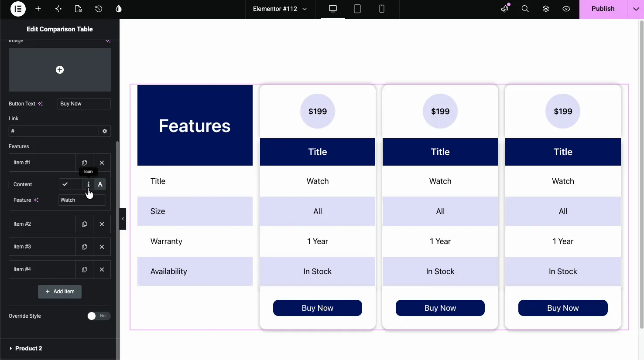Click the Preview Changes eye icon
The height and width of the screenshot is (360, 644).
pyautogui.click(x=566, y=9)
